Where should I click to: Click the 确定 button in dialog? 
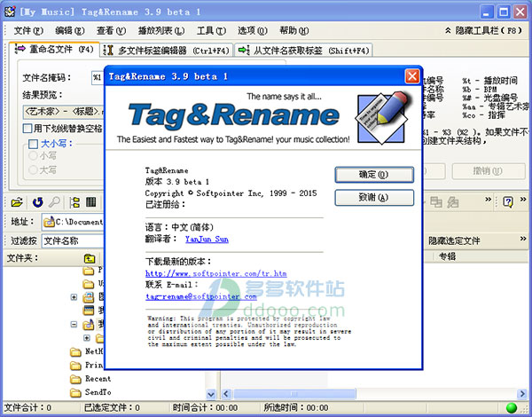(374, 175)
